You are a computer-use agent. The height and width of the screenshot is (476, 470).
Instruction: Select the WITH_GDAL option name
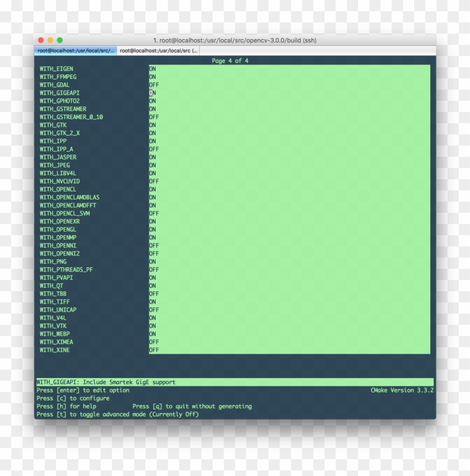click(x=55, y=85)
